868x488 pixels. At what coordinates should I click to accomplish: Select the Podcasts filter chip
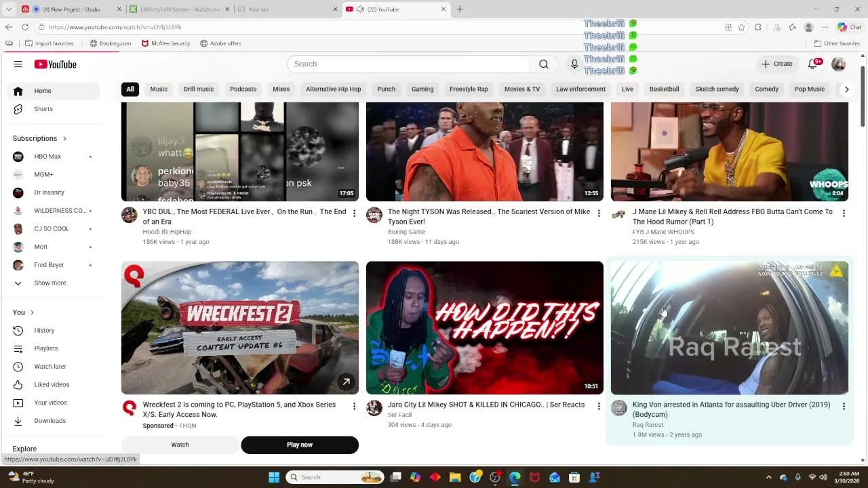(x=243, y=89)
